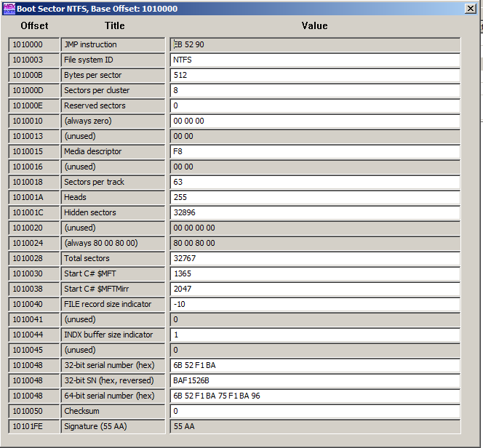The height and width of the screenshot is (448, 483).
Task: Click the 00 00 00 00 unused value
Action: click(315, 228)
